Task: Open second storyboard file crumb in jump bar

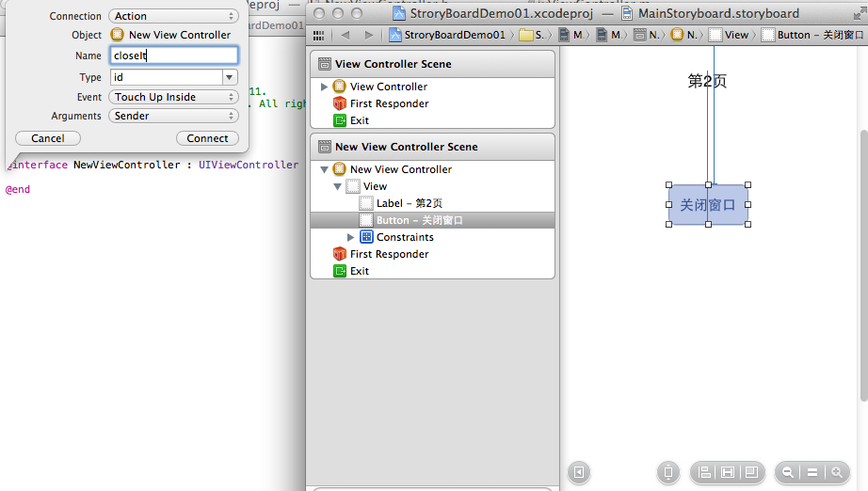Action: pos(611,36)
